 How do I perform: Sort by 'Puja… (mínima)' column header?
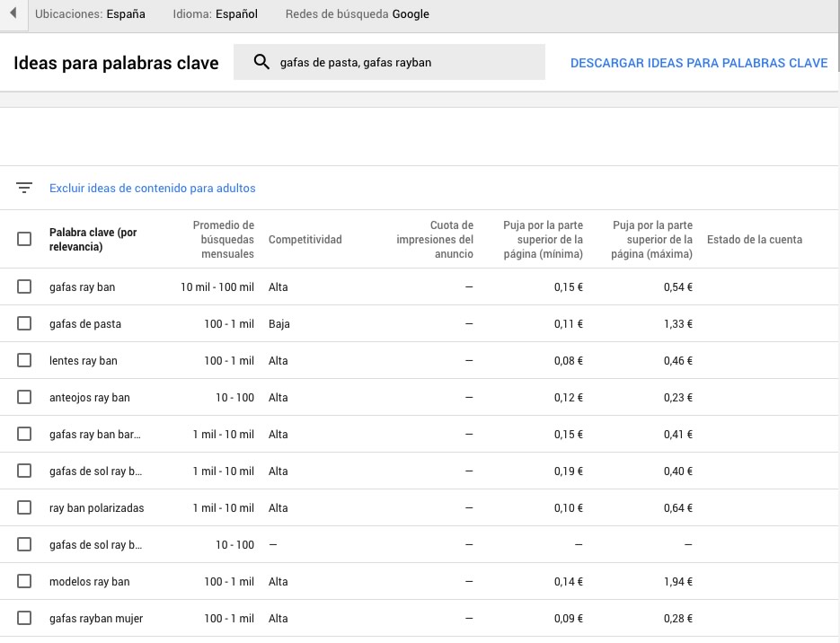tap(543, 239)
